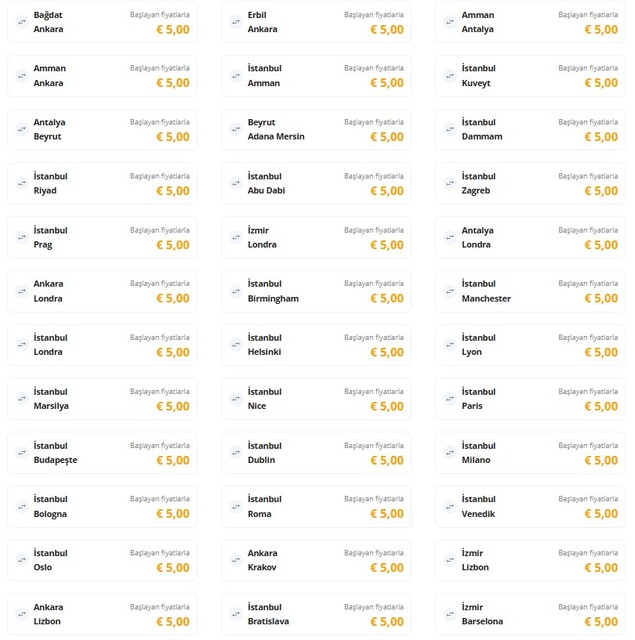635x640 pixels.
Task: Click the swap icon beside Bağdat–Ankara
Action: tap(22, 22)
